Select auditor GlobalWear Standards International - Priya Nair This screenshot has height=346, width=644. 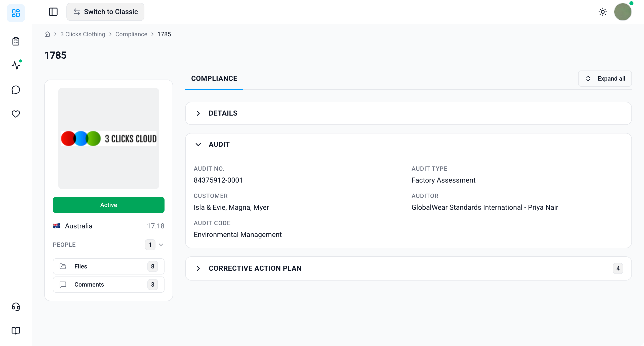485,207
